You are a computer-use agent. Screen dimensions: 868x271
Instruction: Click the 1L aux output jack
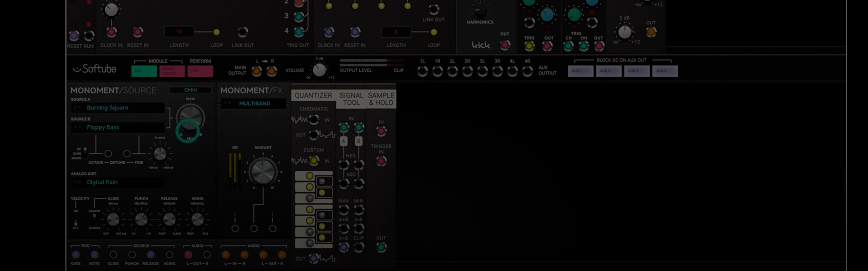click(x=422, y=71)
